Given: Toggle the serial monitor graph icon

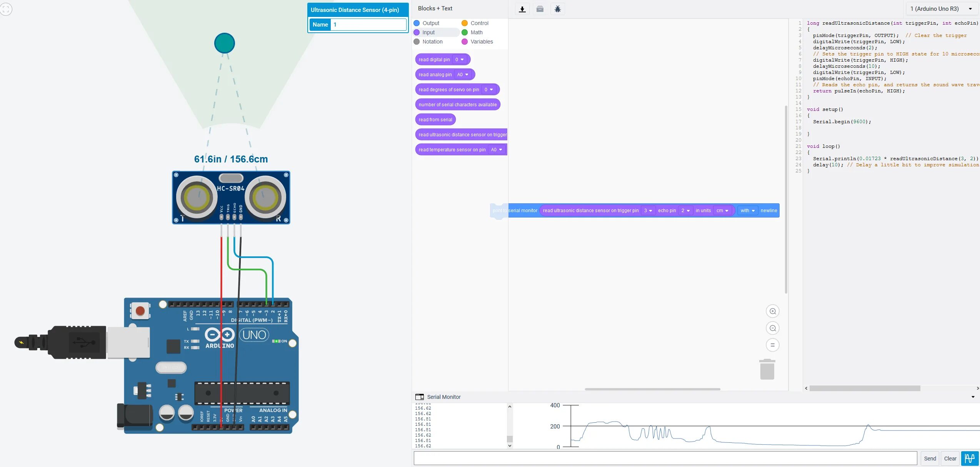Looking at the screenshot, I should coord(970,458).
